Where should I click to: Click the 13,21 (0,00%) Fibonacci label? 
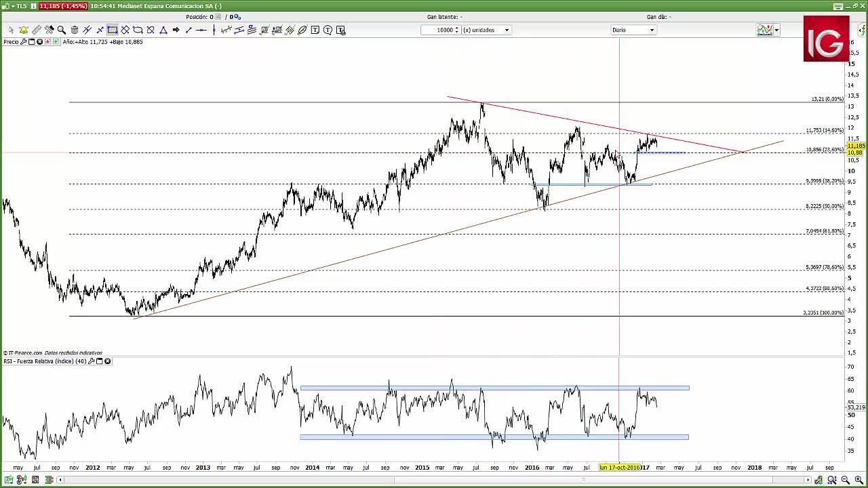point(827,99)
